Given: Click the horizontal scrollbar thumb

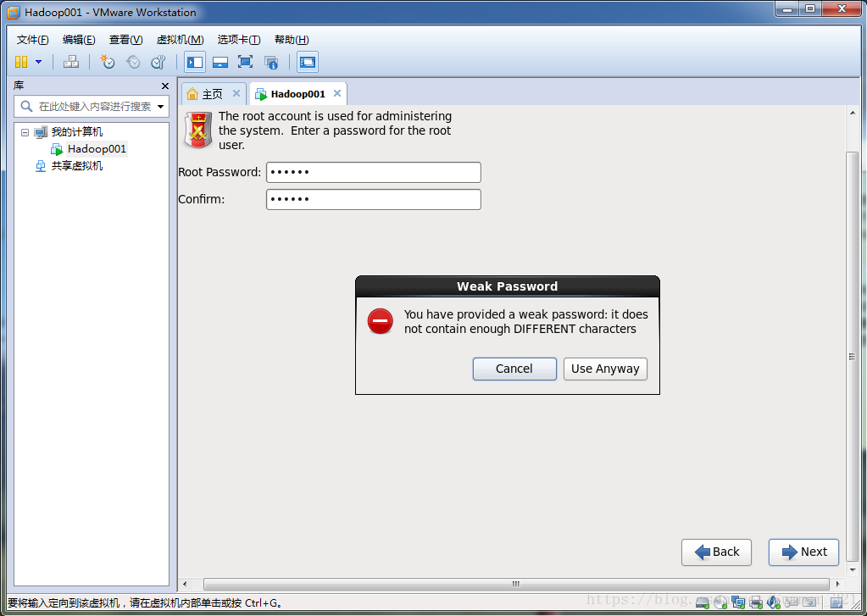Looking at the screenshot, I should point(516,584).
